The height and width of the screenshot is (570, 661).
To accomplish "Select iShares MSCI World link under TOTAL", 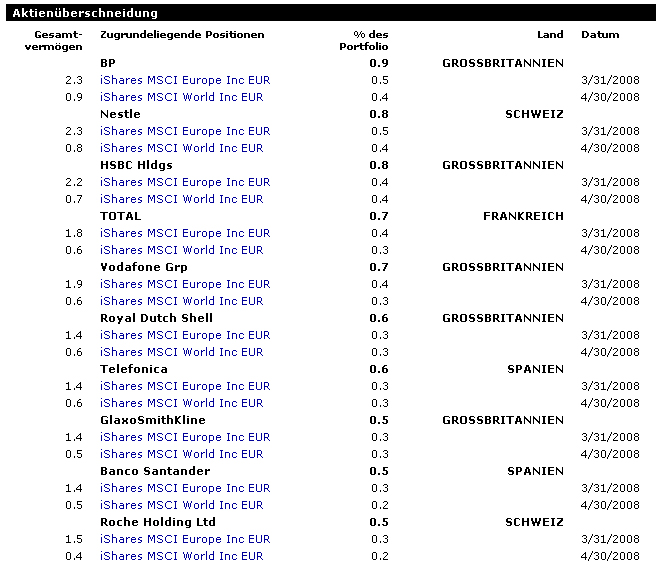I will [182, 250].
